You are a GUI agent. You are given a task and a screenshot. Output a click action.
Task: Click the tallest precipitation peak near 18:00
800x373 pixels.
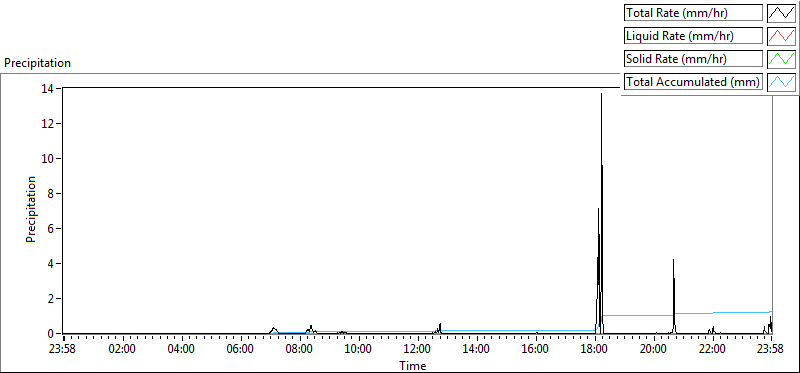(x=602, y=94)
